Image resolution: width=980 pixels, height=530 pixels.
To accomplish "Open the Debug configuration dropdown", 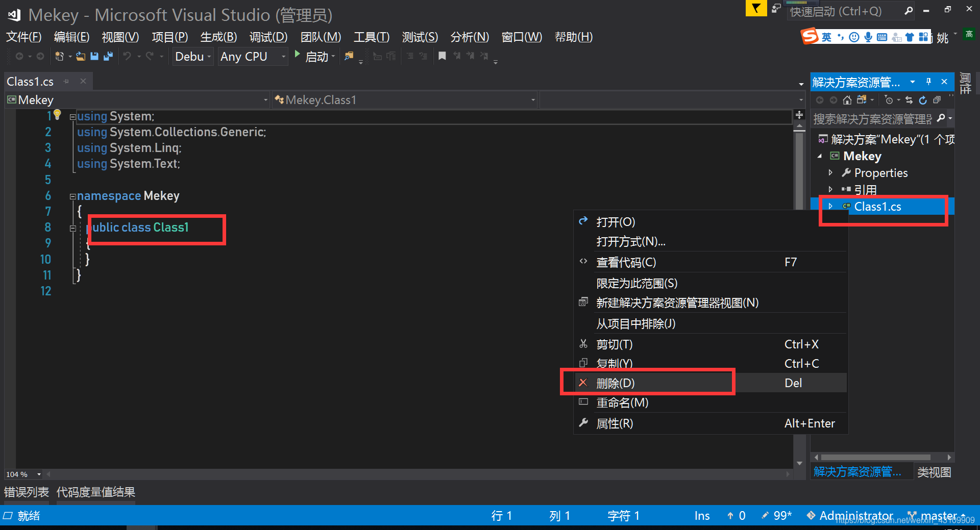I will coord(192,56).
